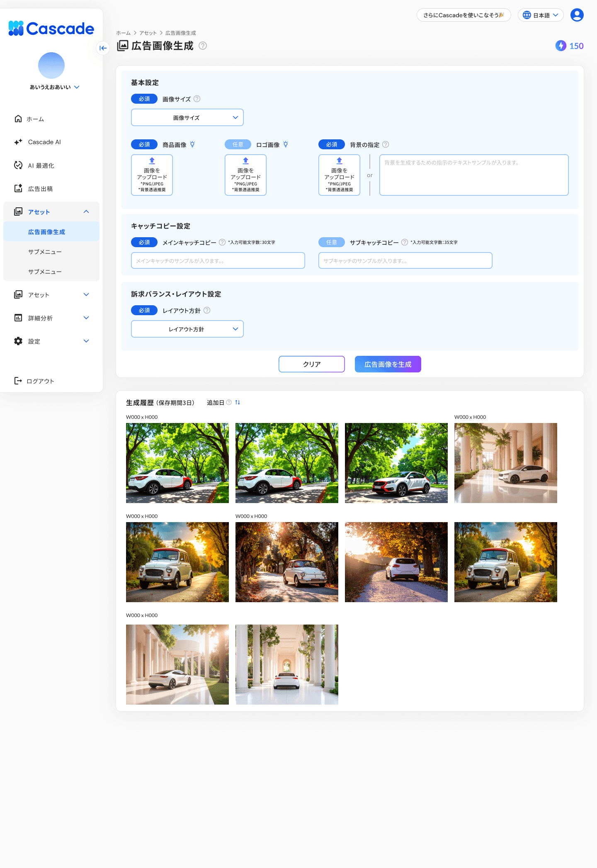Focus the background instruction text area

coord(474,175)
